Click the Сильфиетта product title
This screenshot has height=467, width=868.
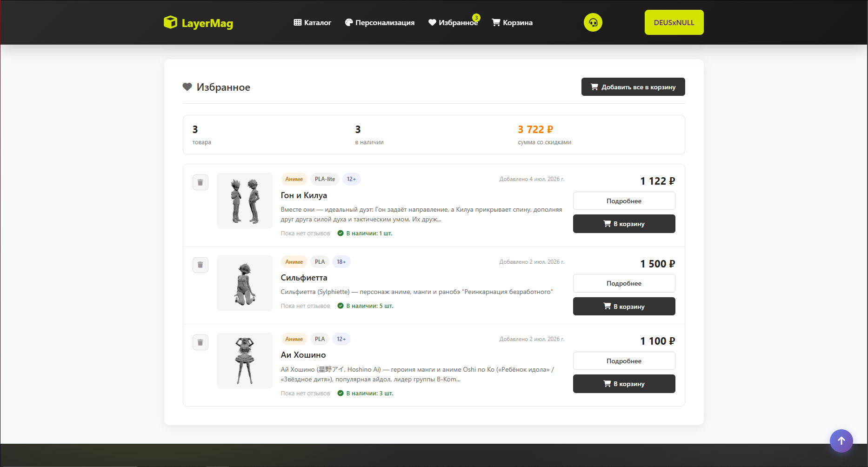click(304, 278)
